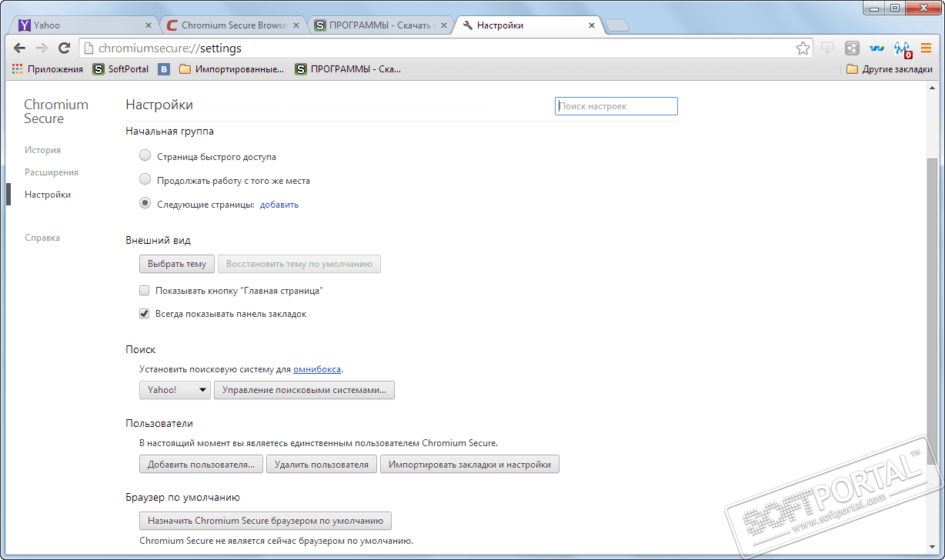Viewport: 945px width, 560px height.
Task: Open the orange browser main menu
Action: point(927,48)
